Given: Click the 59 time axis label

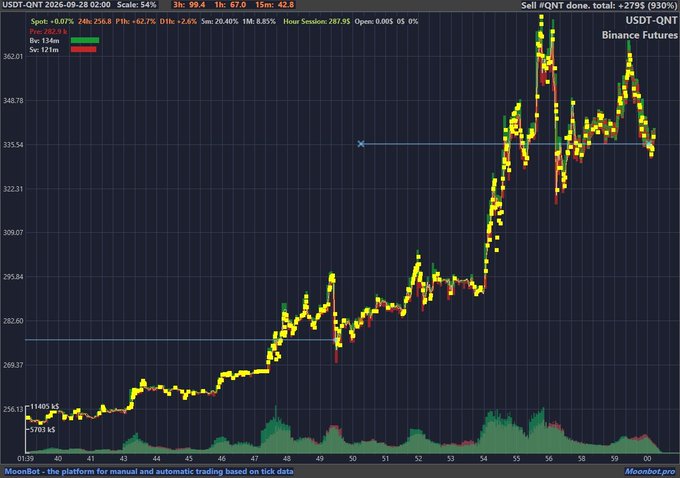Looking at the screenshot, I should click(x=615, y=459).
